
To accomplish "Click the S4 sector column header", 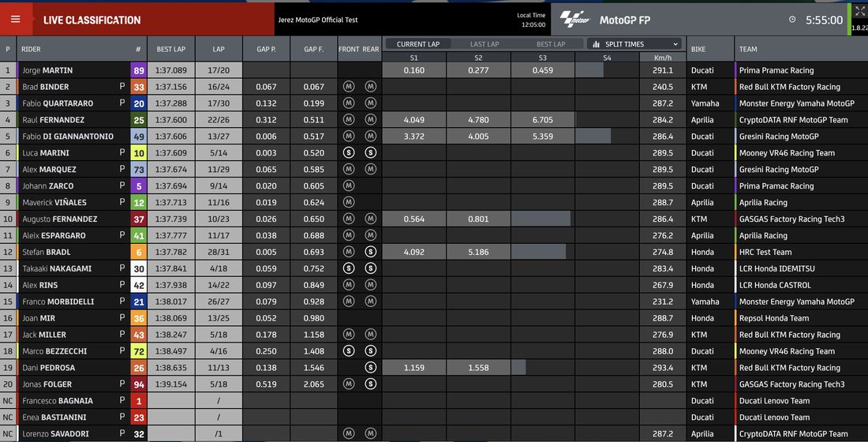I will click(x=608, y=58).
